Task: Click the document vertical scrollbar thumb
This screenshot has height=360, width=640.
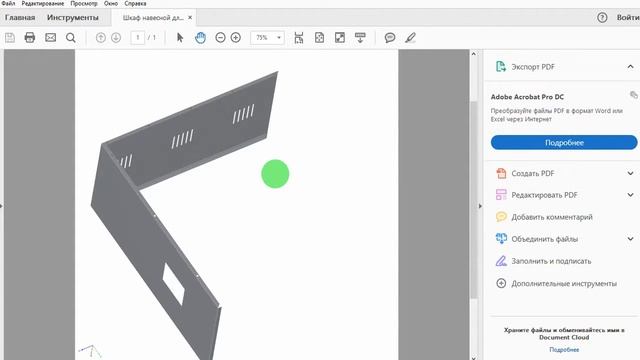Action: [x=473, y=200]
